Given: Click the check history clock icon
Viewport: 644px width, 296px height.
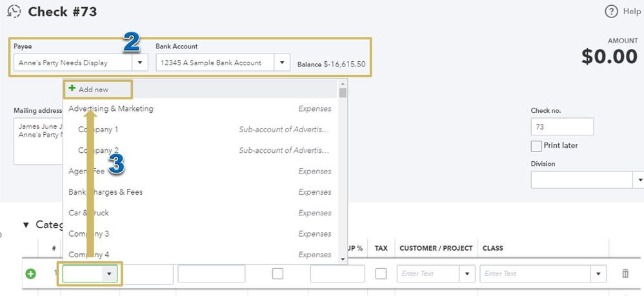Looking at the screenshot, I should [x=14, y=12].
